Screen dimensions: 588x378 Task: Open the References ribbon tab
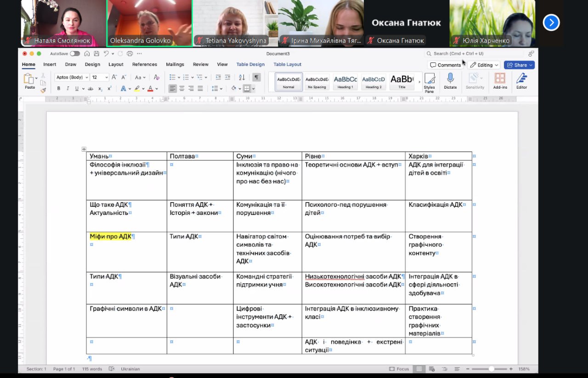click(x=144, y=64)
